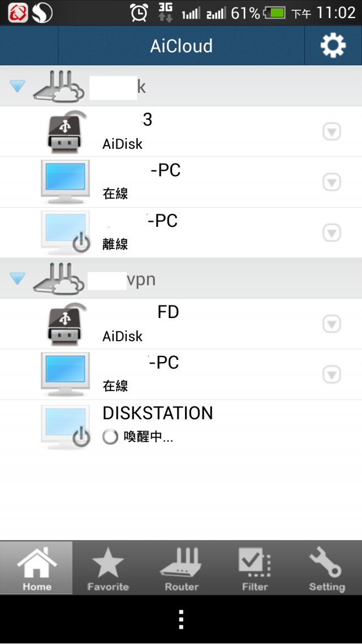
Task: Open dropdown arrow for the offline PC
Action: (331, 233)
